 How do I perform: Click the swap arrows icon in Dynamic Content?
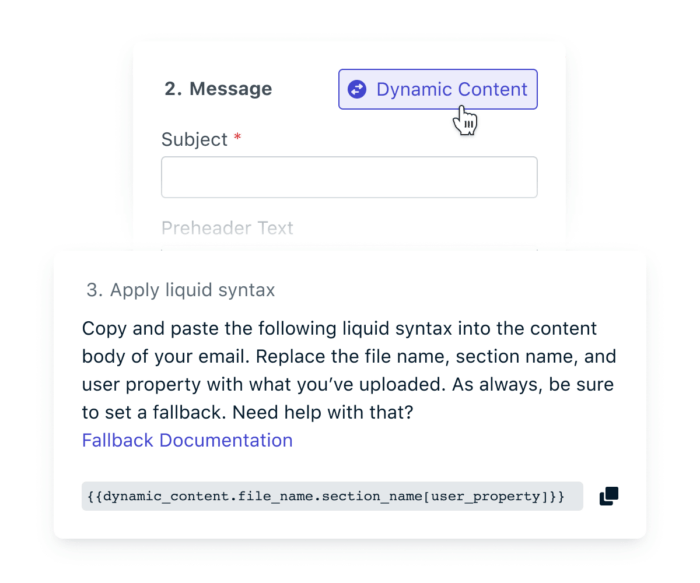point(357,89)
